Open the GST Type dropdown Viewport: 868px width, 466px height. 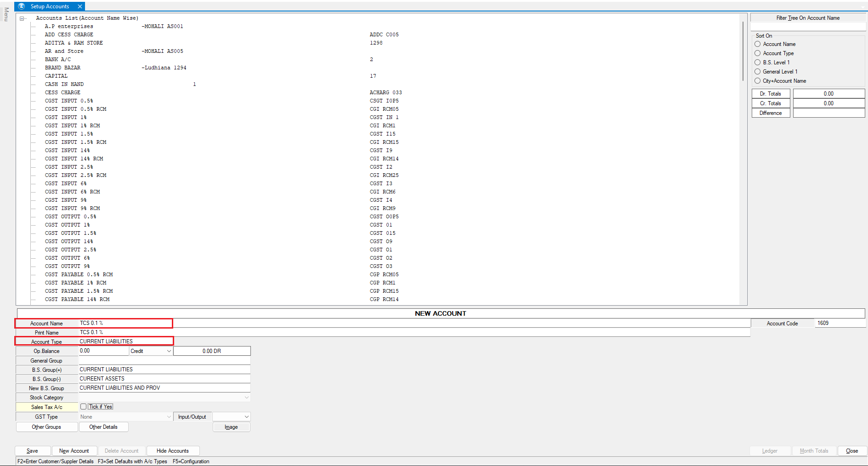(169, 417)
